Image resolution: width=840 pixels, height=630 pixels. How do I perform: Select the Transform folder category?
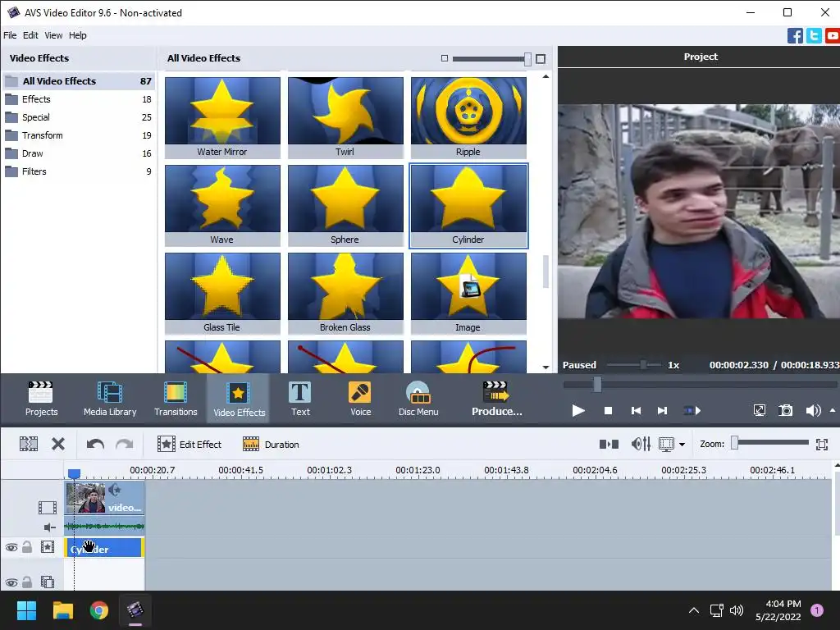click(79, 135)
